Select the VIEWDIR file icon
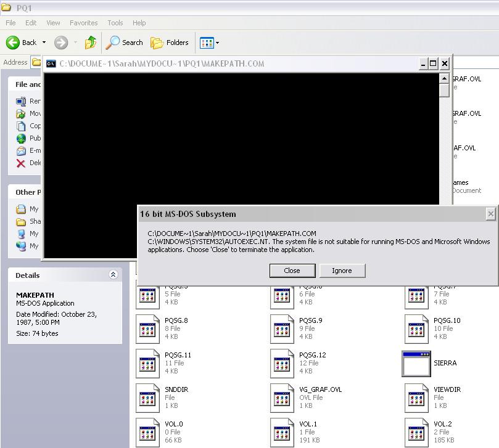The image size is (499, 448). click(416, 398)
